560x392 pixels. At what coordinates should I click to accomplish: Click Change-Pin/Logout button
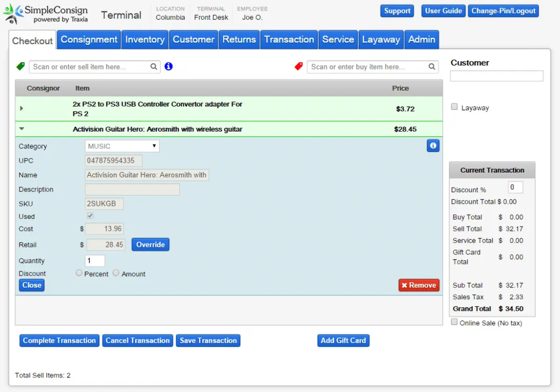(504, 11)
